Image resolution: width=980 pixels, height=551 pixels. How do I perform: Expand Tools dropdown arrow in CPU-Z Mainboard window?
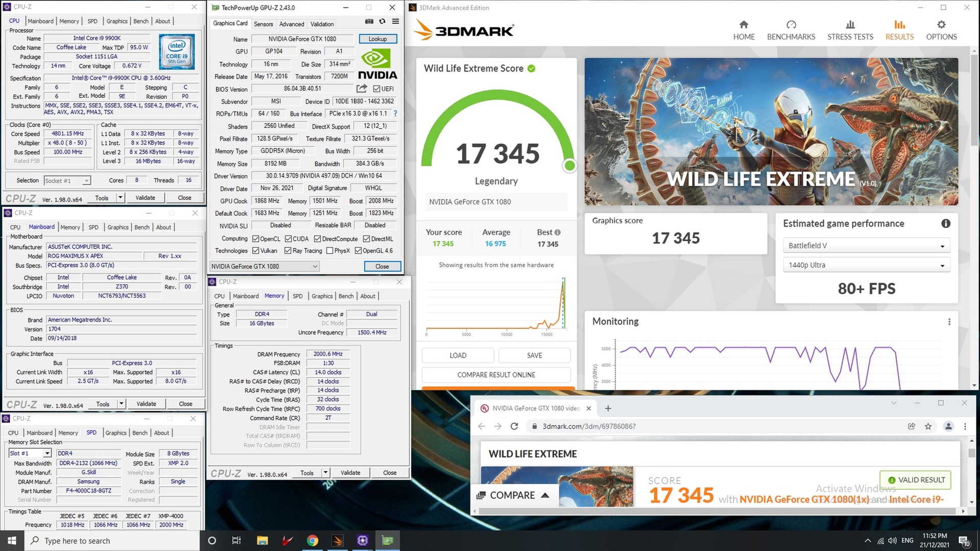pos(121,404)
